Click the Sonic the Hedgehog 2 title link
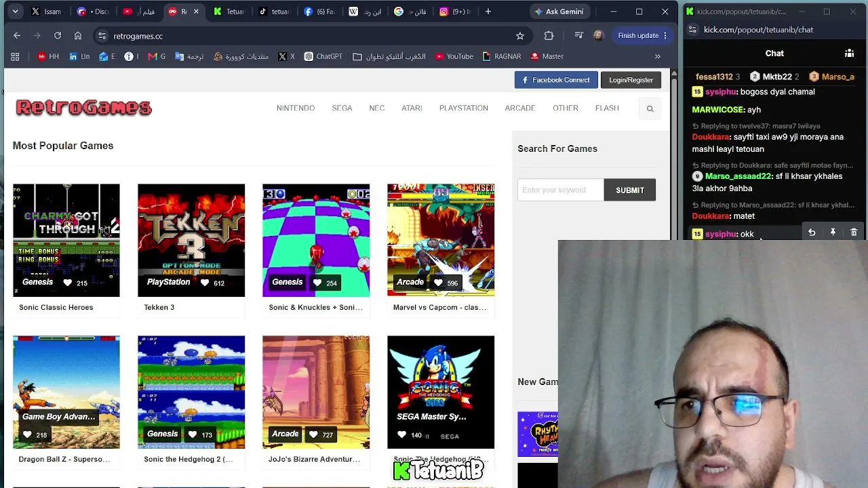Image resolution: width=868 pixels, height=488 pixels. [188, 459]
